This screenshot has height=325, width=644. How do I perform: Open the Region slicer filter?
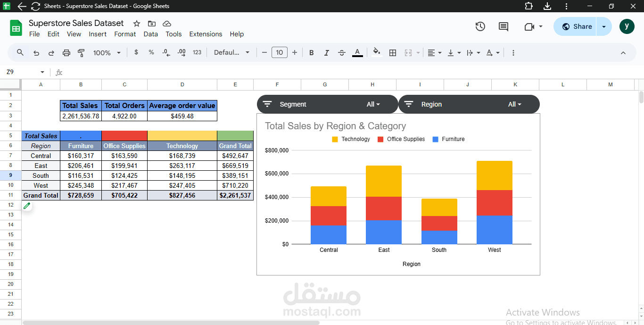469,104
